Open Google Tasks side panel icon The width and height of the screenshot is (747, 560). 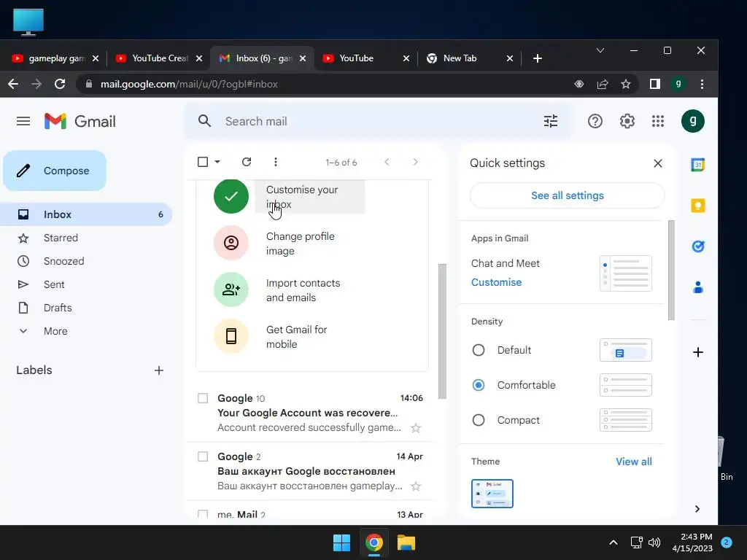[x=698, y=246]
